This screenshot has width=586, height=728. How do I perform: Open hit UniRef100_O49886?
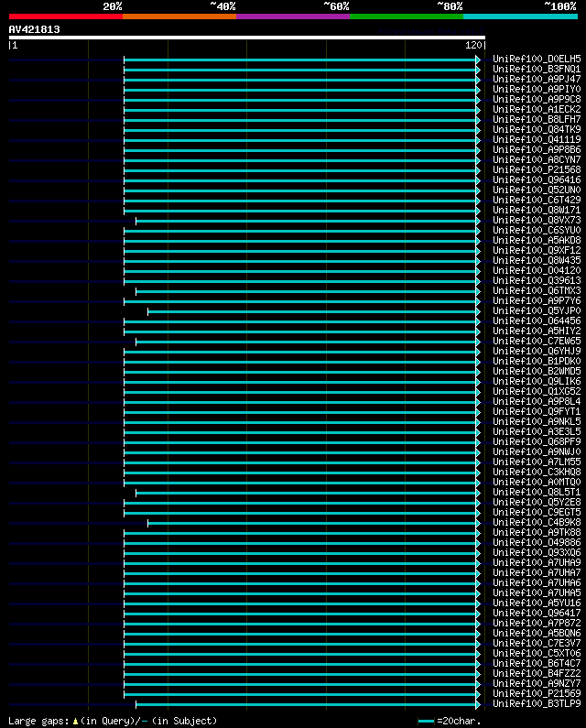click(537, 542)
